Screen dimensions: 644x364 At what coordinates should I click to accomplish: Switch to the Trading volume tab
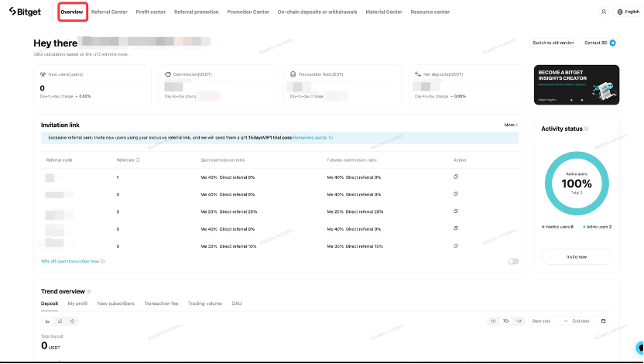pyautogui.click(x=205, y=304)
